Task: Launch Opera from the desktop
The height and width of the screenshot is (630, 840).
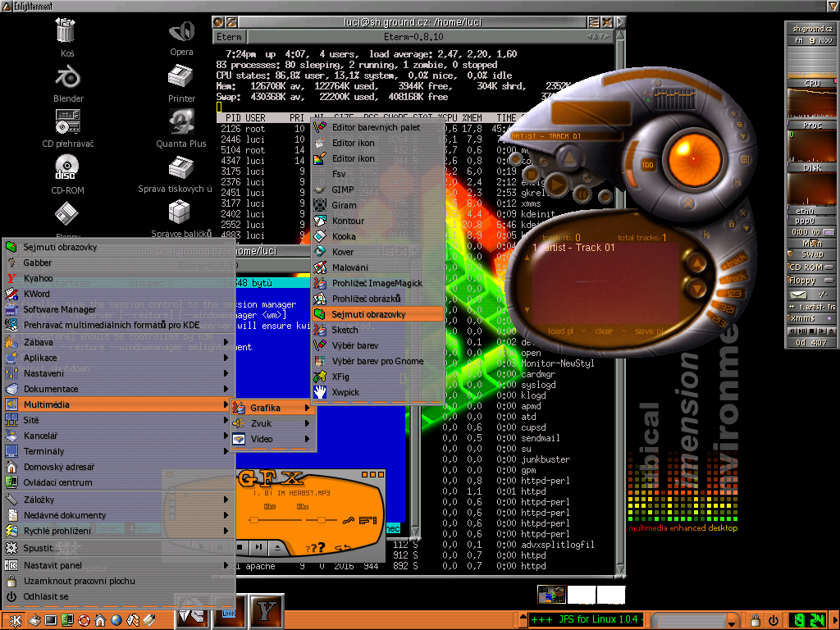Action: (x=181, y=31)
